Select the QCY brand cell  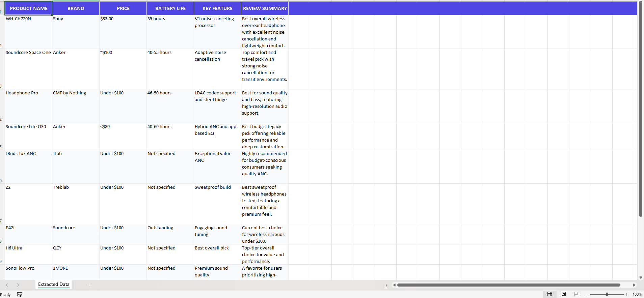point(76,255)
